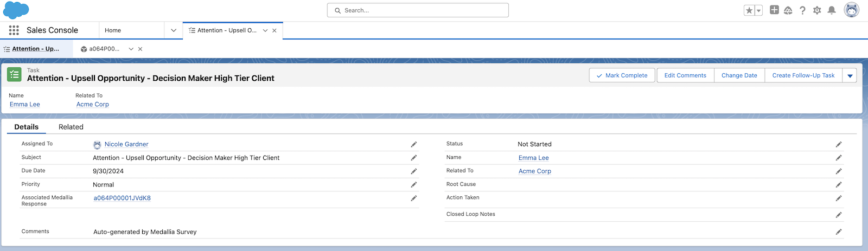Click in the global Search field
Image resolution: width=868 pixels, height=251 pixels.
click(x=418, y=10)
